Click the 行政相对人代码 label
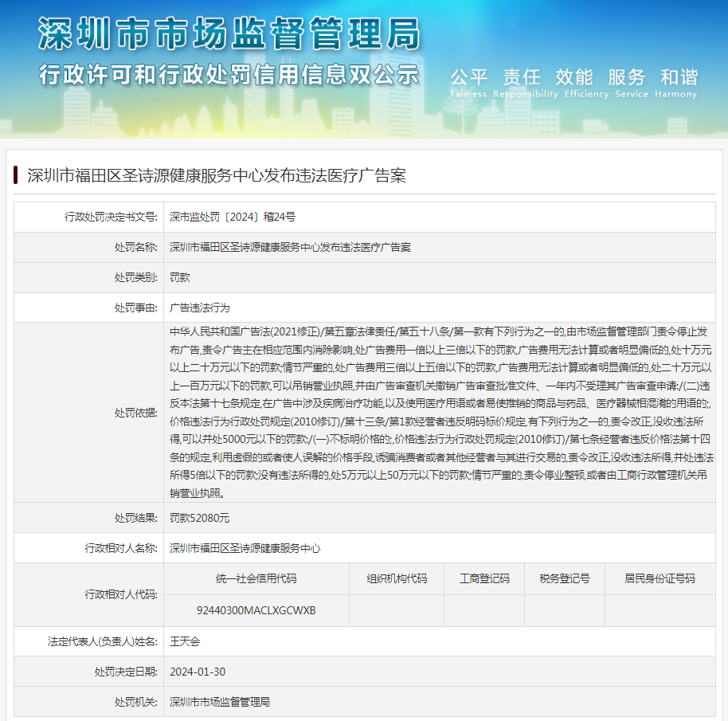 point(121,594)
